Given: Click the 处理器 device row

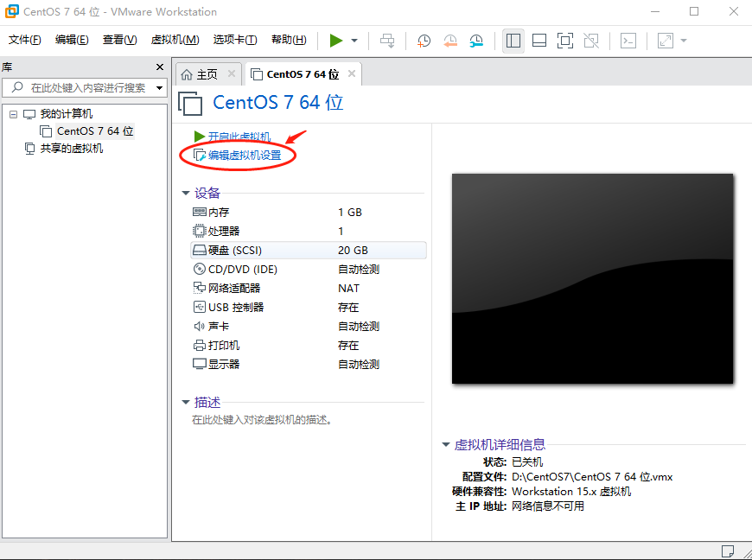Looking at the screenshot, I should point(308,231).
